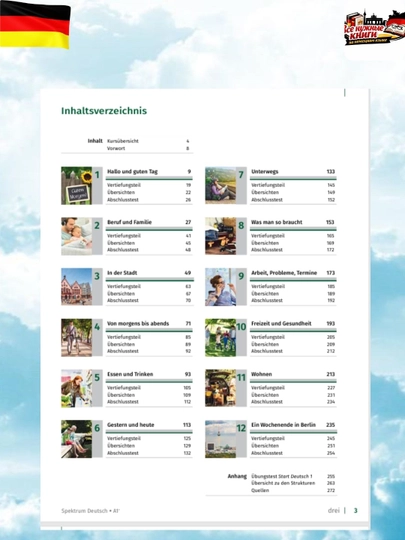Viewport: 405px width, 540px height.
Task: Click the page label drei
Action: coord(334,510)
